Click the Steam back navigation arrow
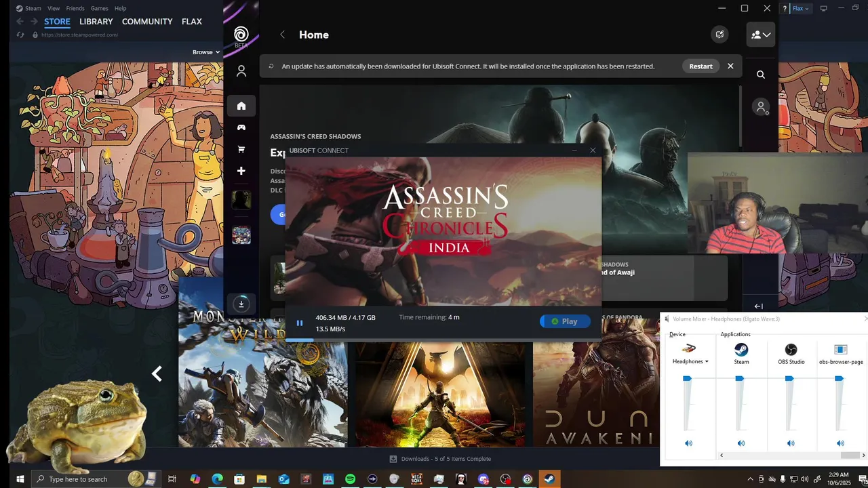Screen dimensions: 868x488 pos(20,22)
